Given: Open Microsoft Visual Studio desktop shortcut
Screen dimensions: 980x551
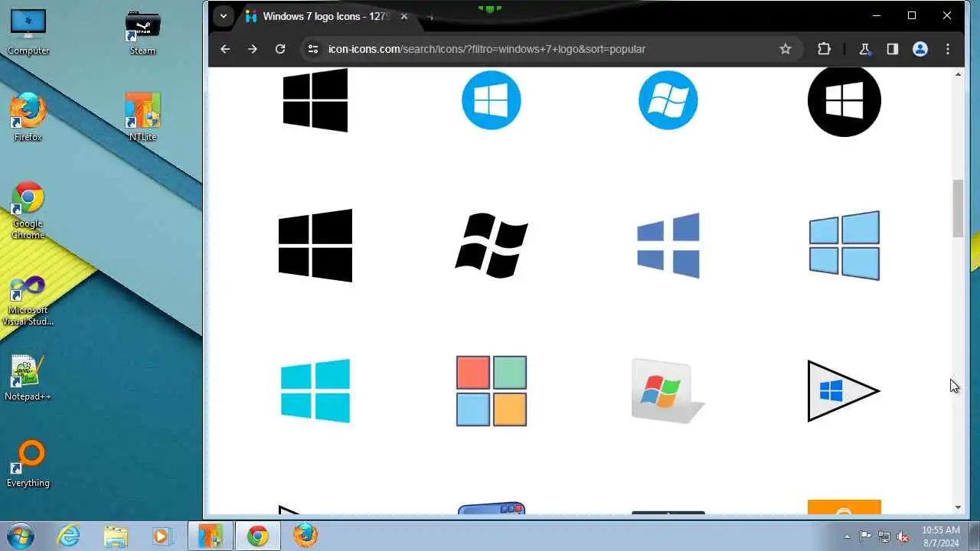Looking at the screenshot, I should [x=28, y=302].
